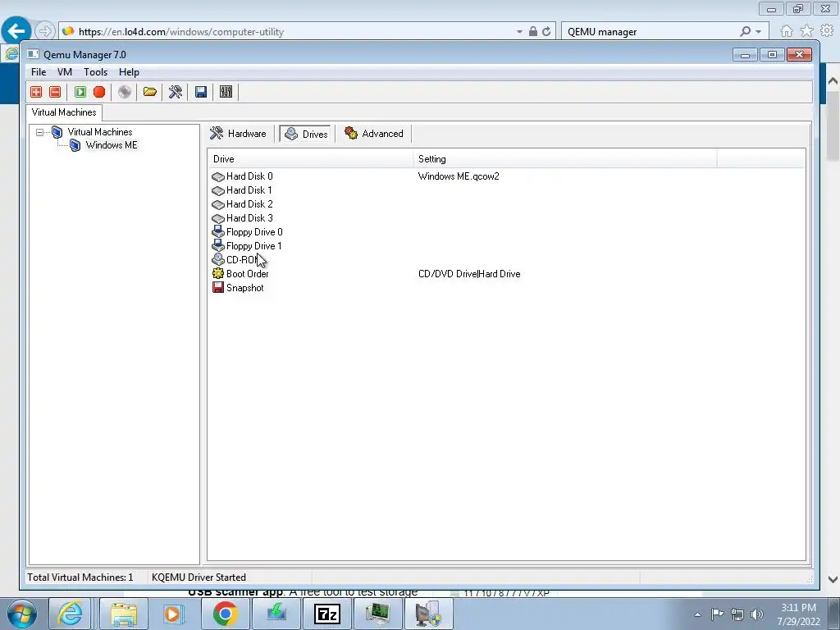Select the Virtual Machines root tree item
Screen dimensions: 840x630
point(99,132)
